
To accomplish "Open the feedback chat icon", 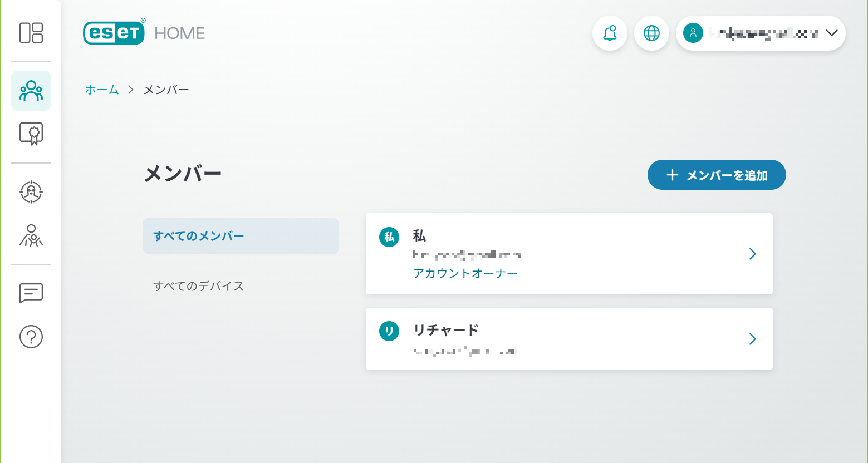I will point(31,293).
